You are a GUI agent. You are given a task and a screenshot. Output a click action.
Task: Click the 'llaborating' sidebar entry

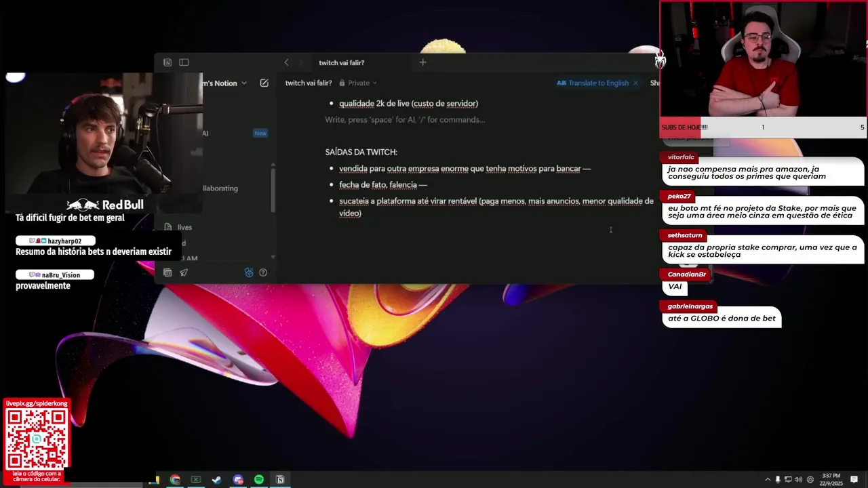pyautogui.click(x=220, y=188)
